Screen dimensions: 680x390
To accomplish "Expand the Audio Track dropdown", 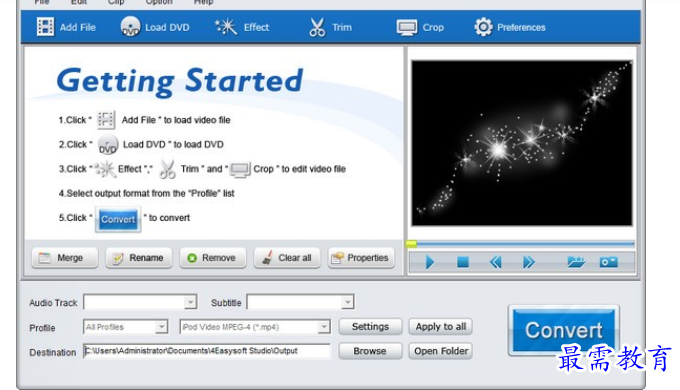I will click(x=190, y=302).
